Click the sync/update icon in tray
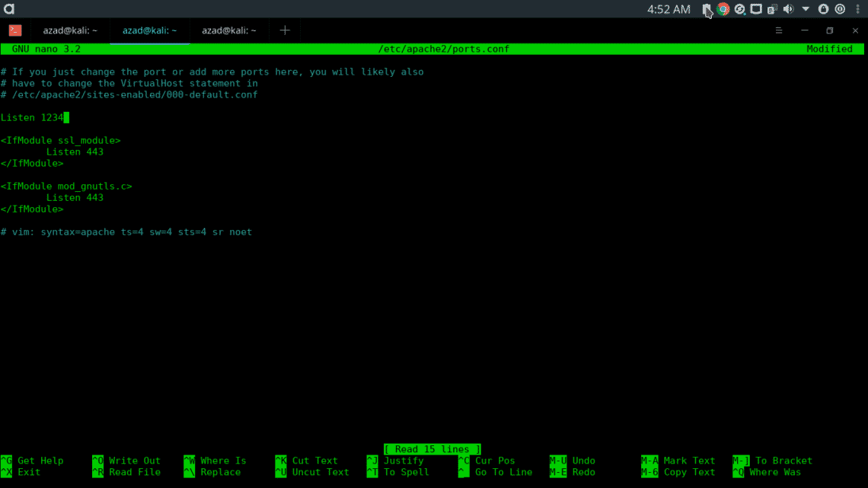Screen dimensions: 868x488 pos(739,9)
